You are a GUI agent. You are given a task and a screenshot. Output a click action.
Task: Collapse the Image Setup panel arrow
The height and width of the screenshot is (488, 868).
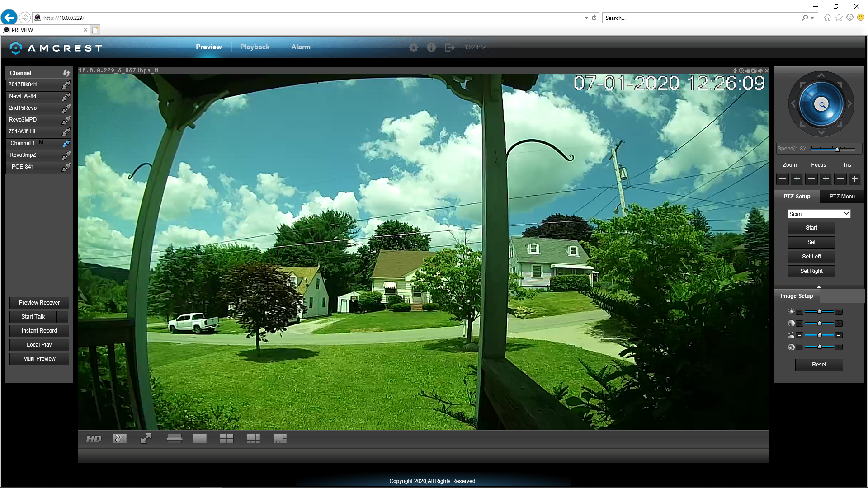click(819, 287)
